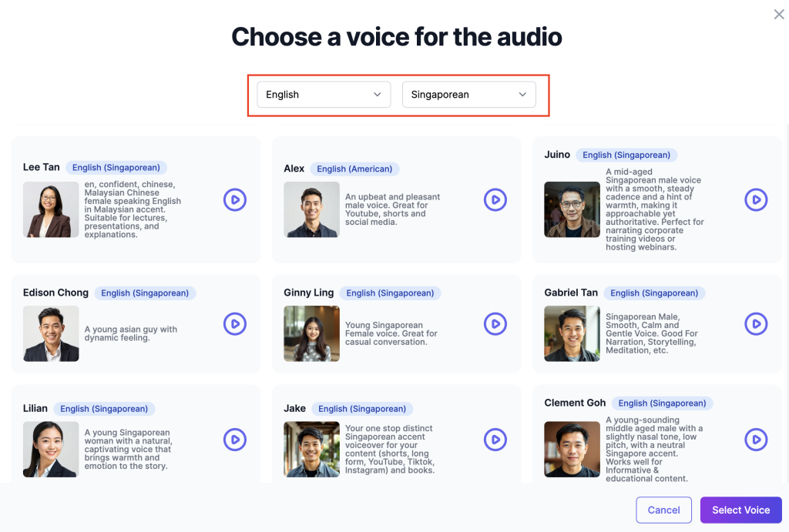The width and height of the screenshot is (789, 532).
Task: Click Clement Goh's English (Singaporean) badge
Action: pyautogui.click(x=663, y=403)
